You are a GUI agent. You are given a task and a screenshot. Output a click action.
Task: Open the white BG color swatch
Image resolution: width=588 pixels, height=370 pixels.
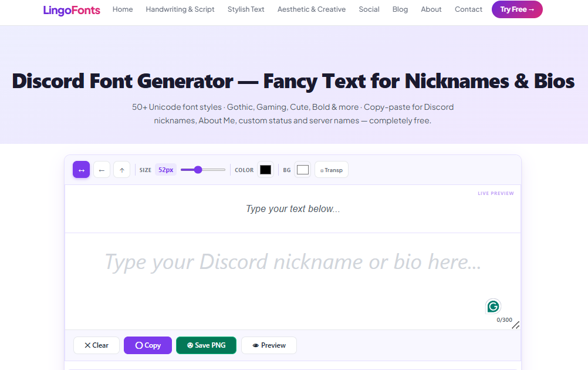(x=303, y=170)
